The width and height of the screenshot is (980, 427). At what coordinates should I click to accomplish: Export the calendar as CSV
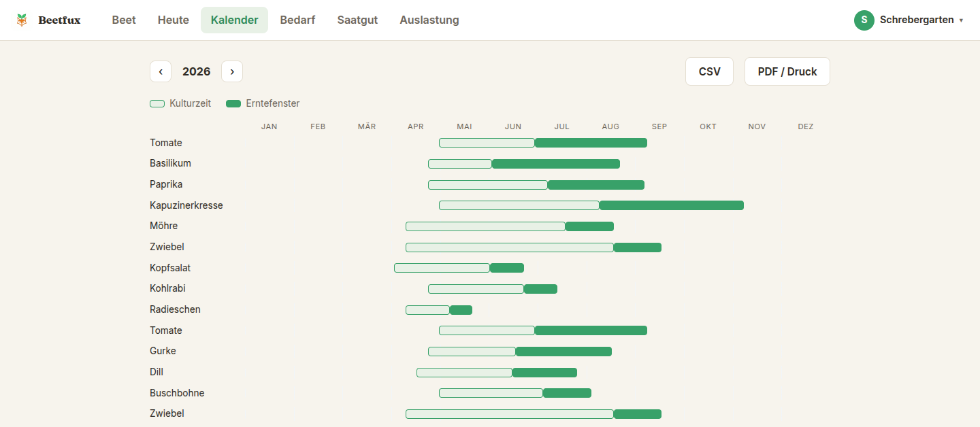tap(709, 71)
